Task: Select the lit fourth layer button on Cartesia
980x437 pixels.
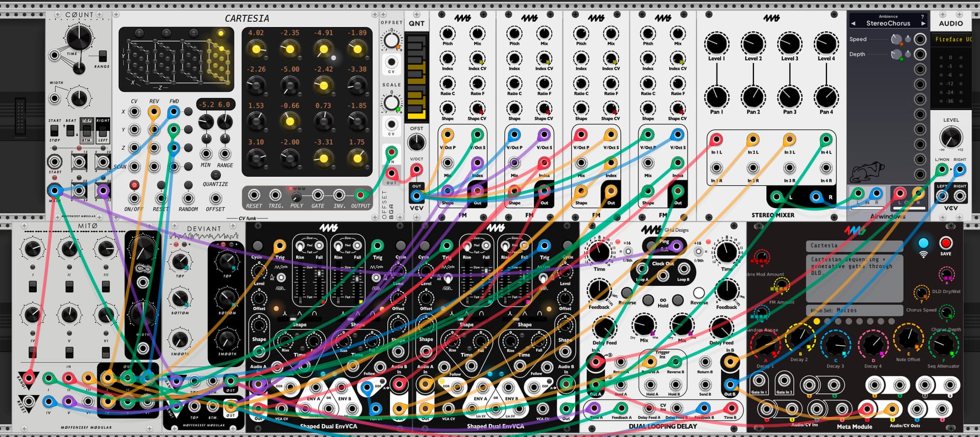Action: pos(220,34)
